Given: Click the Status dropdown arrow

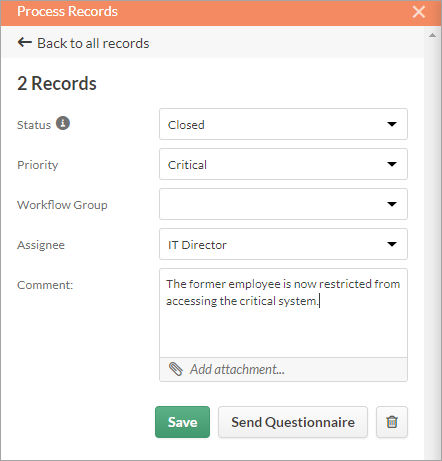Looking at the screenshot, I should 392,124.
